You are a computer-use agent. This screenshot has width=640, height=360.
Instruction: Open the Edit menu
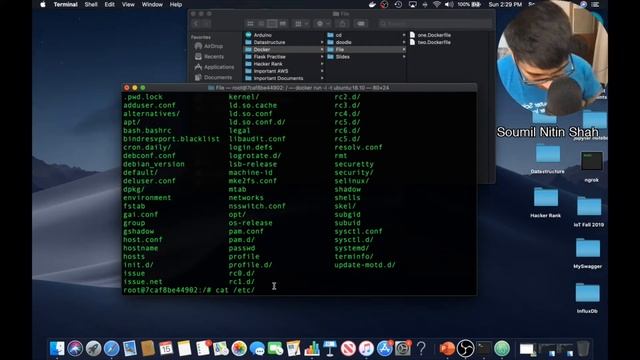[109, 4]
